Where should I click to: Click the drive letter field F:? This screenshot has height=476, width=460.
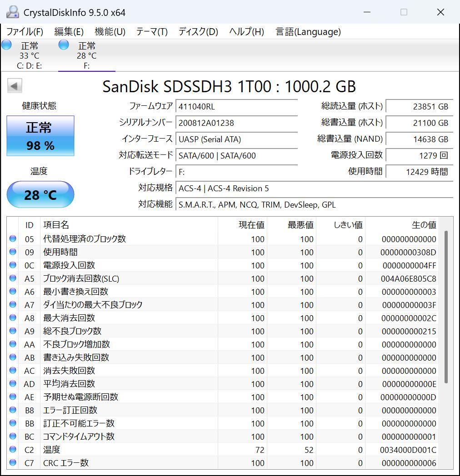(x=236, y=172)
